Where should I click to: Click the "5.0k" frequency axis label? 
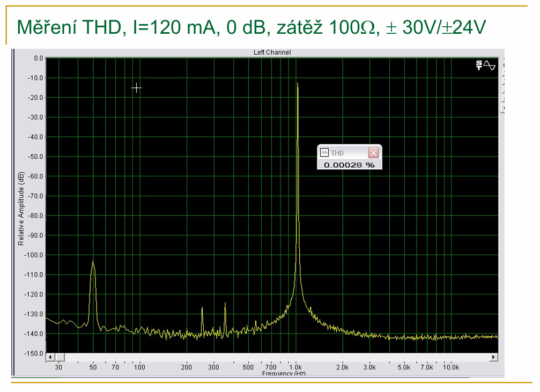click(x=404, y=367)
